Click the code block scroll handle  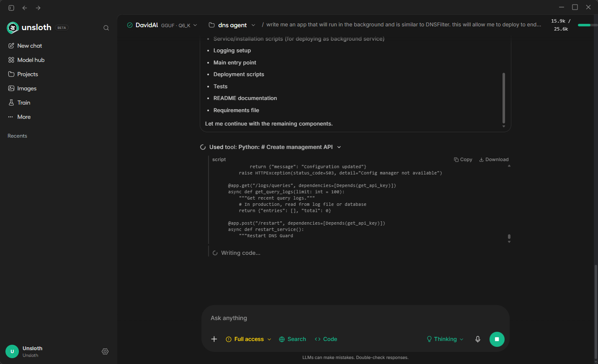(x=509, y=237)
